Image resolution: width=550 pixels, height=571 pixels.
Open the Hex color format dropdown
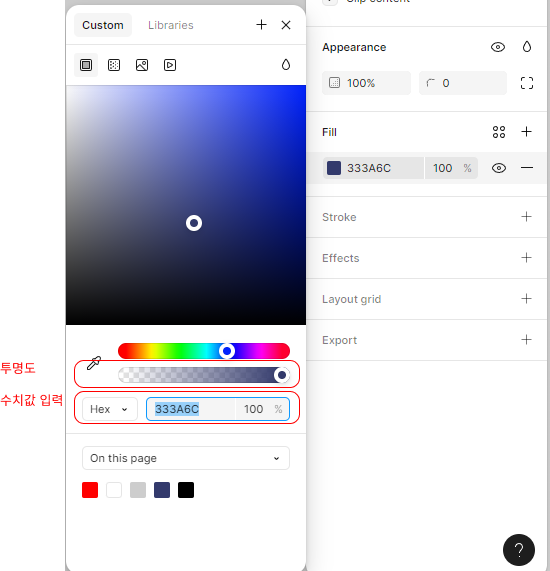pos(110,409)
